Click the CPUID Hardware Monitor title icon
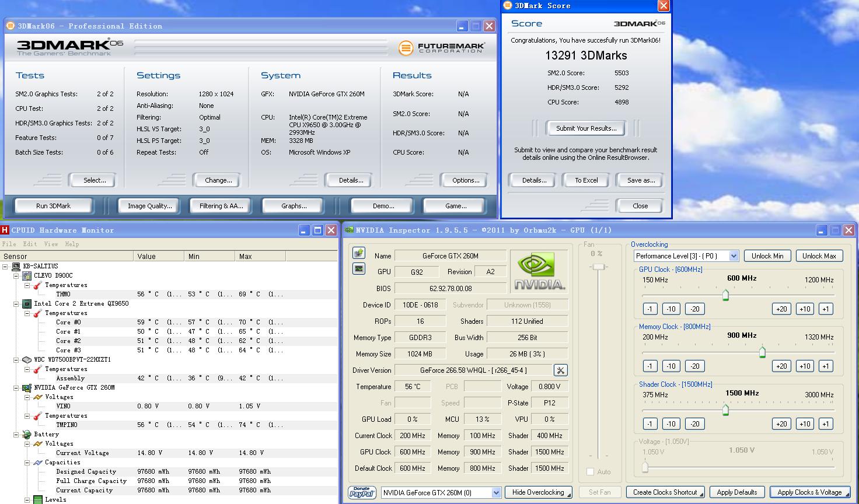Viewport: 859px width, 504px height. click(x=5, y=230)
